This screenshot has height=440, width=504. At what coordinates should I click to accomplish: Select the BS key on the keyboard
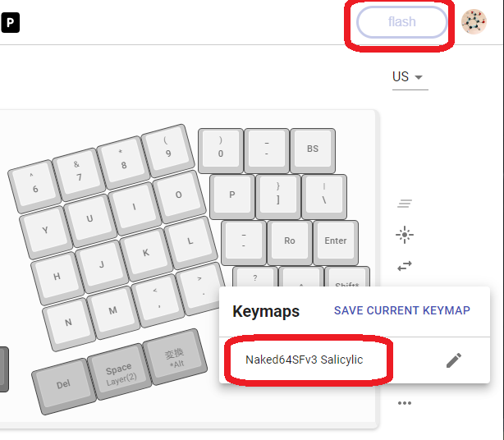click(x=313, y=150)
